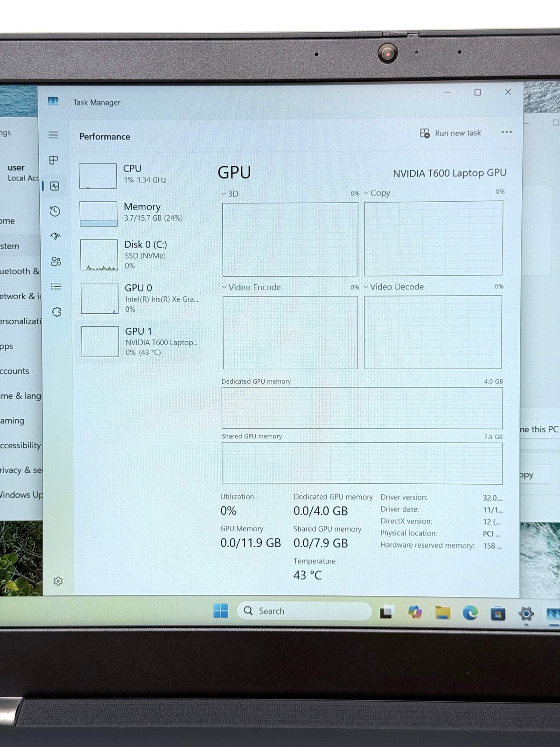Minimize the Task Manager window
This screenshot has width=560, height=747.
[448, 93]
